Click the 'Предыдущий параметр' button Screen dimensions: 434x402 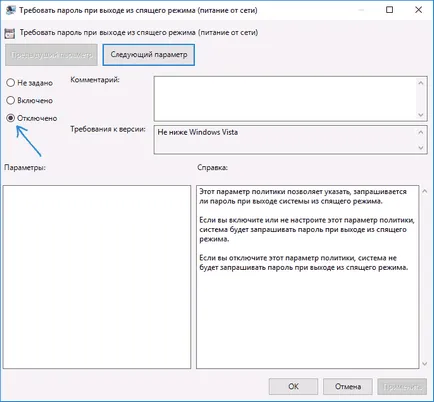coord(51,55)
